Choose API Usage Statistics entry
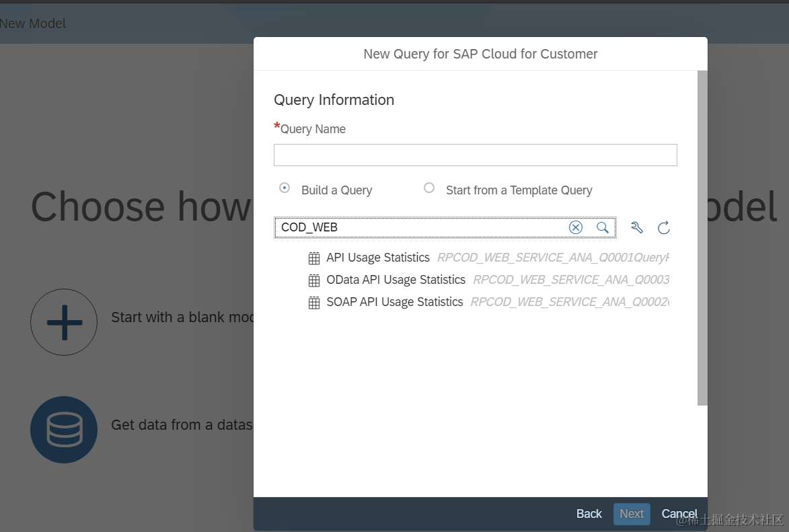Viewport: 789px width, 532px height. click(x=378, y=258)
